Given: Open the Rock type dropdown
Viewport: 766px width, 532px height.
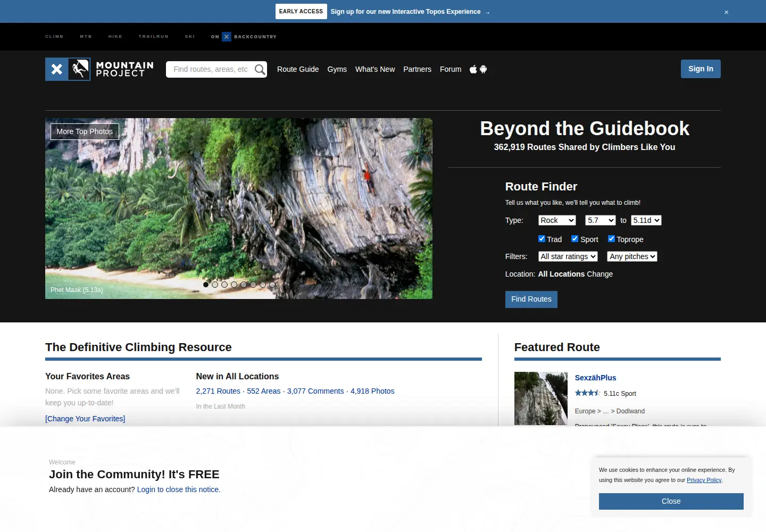Looking at the screenshot, I should [x=557, y=220].
